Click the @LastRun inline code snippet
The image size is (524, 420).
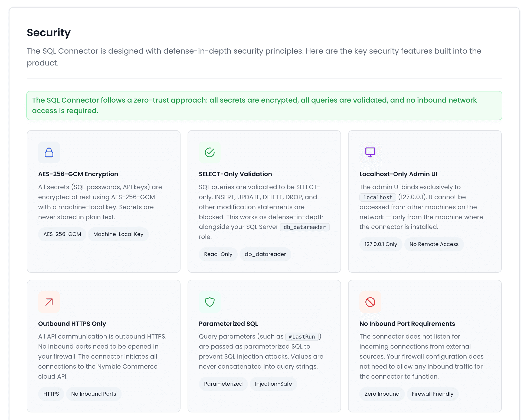point(302,337)
